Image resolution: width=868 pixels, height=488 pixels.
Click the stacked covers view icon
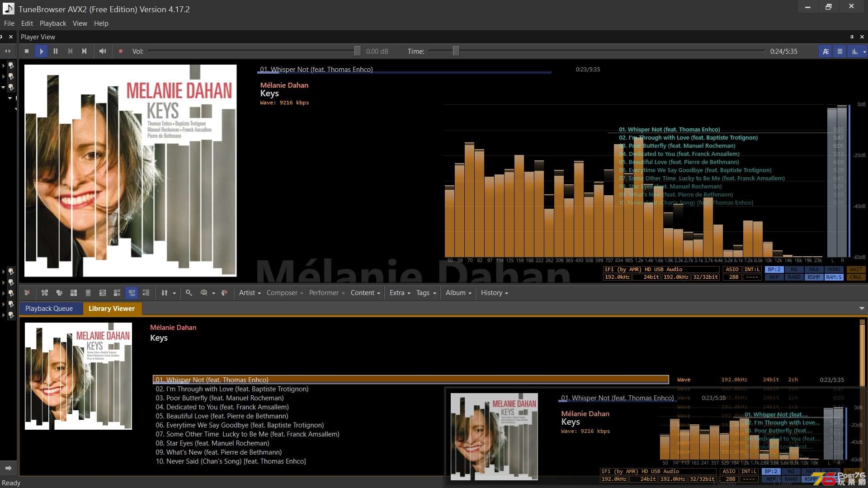[x=59, y=293]
